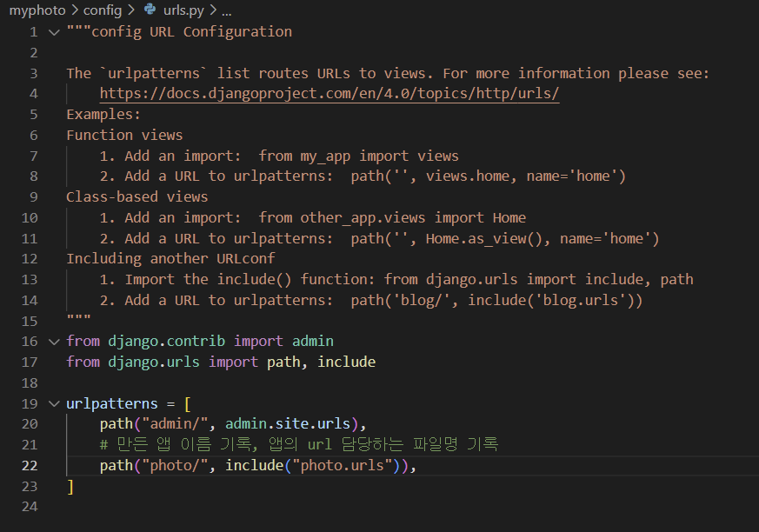Click "django.urls import include, path" on line 13
This screenshot has width=759, height=532.
pos(560,280)
